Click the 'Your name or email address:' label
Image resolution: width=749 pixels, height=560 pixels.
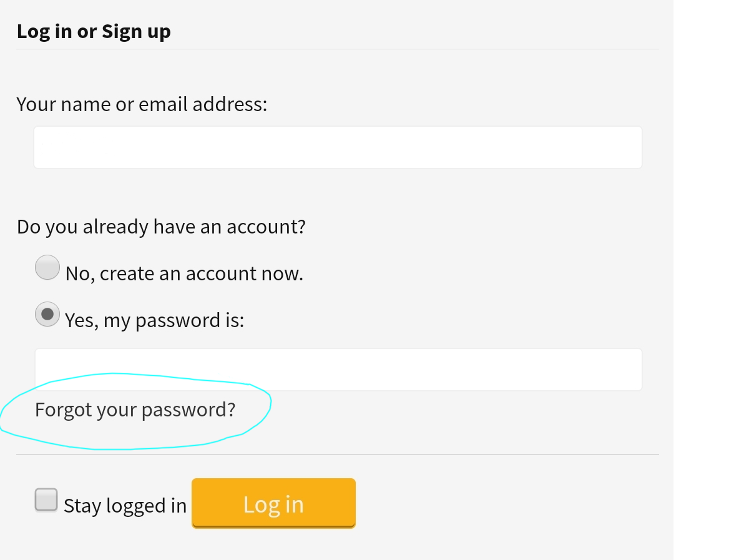tap(142, 104)
